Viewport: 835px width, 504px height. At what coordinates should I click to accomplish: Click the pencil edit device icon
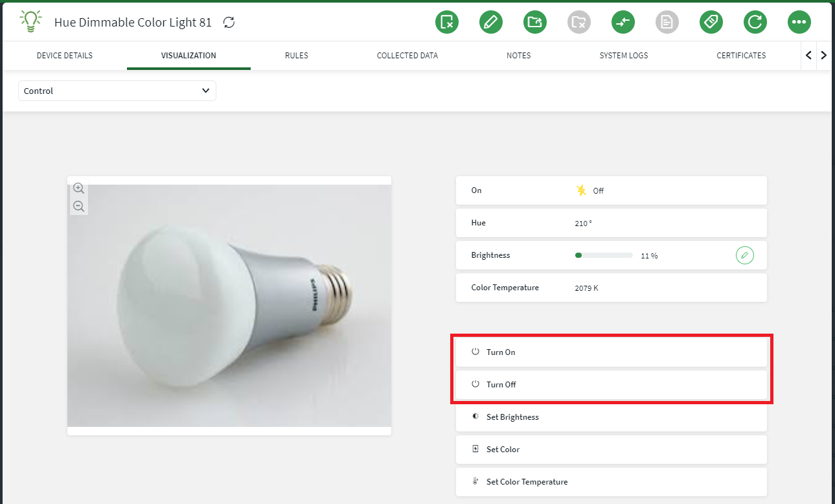[x=491, y=22]
